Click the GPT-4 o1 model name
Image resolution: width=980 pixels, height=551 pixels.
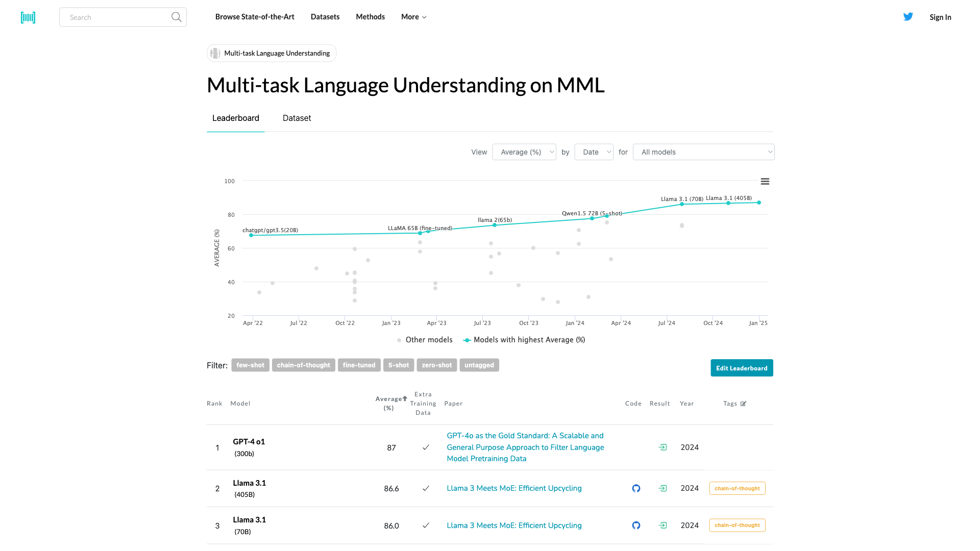249,442
